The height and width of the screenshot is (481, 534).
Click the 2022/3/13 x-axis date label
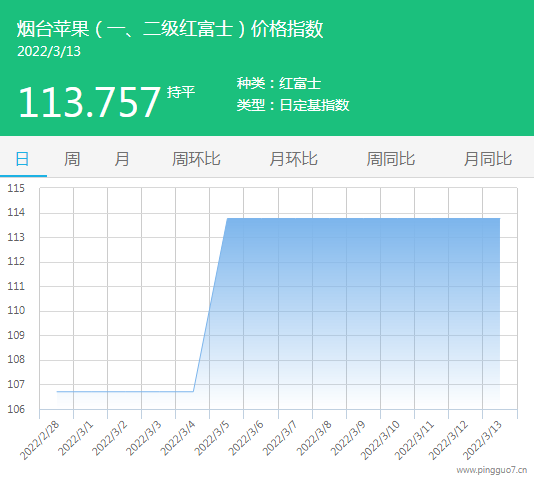(x=483, y=441)
